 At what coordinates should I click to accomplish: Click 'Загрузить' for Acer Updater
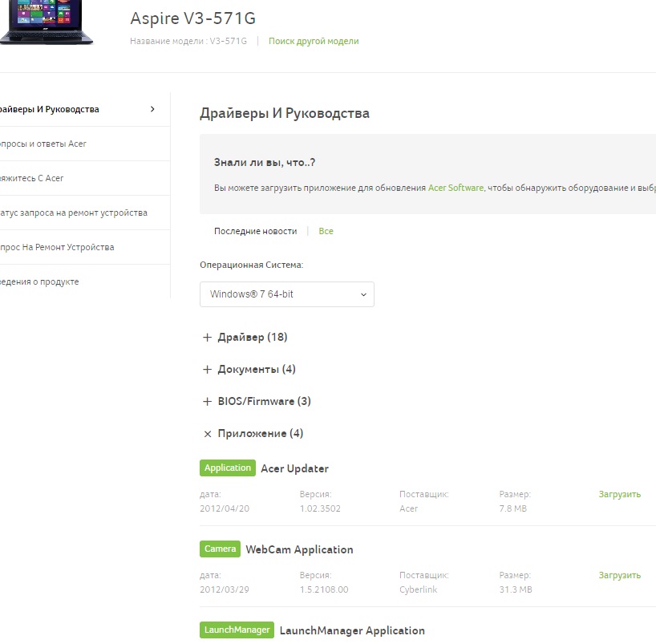pos(620,494)
